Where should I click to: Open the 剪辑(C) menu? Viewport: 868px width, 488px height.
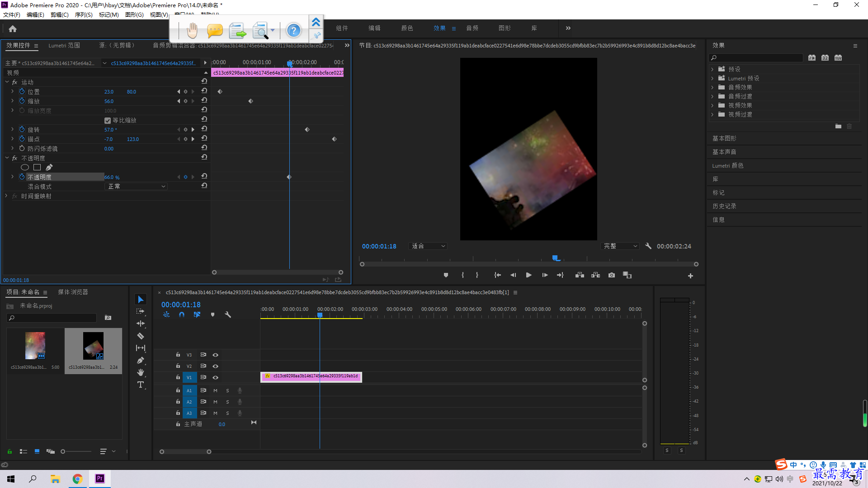(59, 14)
